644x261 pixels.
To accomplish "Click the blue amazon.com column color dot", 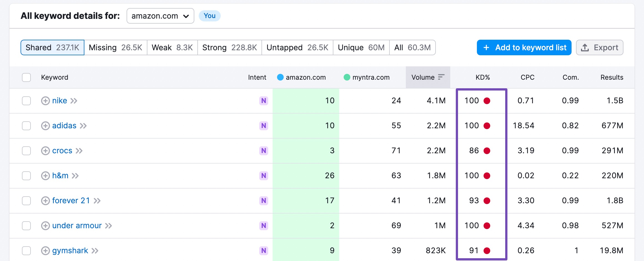I will coord(280,77).
